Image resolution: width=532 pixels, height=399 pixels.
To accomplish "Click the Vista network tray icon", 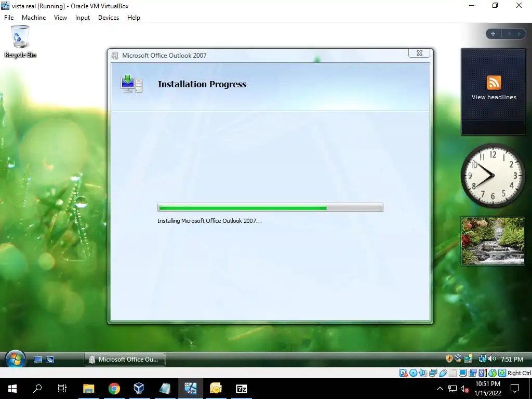I will click(x=482, y=358).
